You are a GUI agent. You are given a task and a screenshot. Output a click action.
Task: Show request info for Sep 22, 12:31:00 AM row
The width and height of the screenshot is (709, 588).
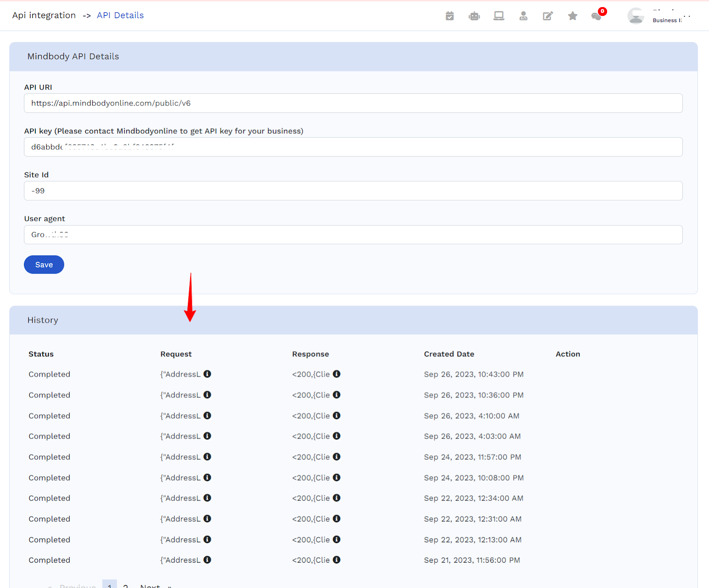click(x=207, y=519)
